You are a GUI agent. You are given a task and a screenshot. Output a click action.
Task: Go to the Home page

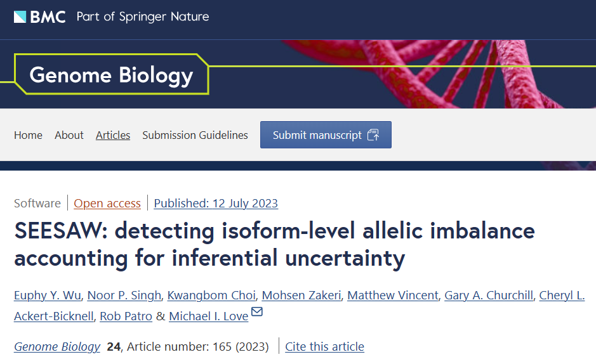point(28,135)
